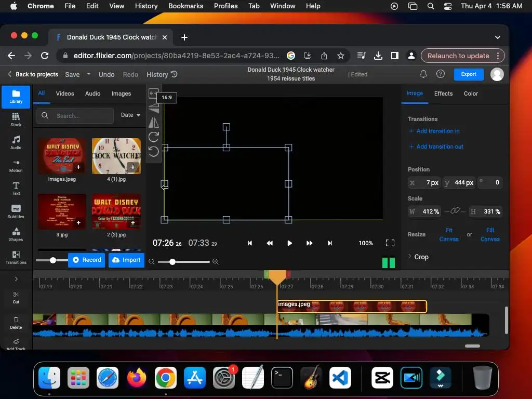Rewind the playback

(x=270, y=243)
